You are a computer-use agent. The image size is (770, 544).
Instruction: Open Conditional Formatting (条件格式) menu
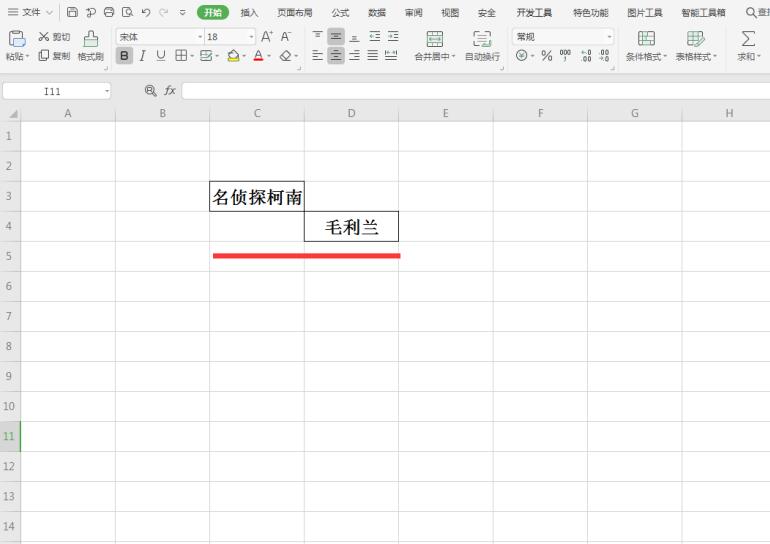[646, 46]
